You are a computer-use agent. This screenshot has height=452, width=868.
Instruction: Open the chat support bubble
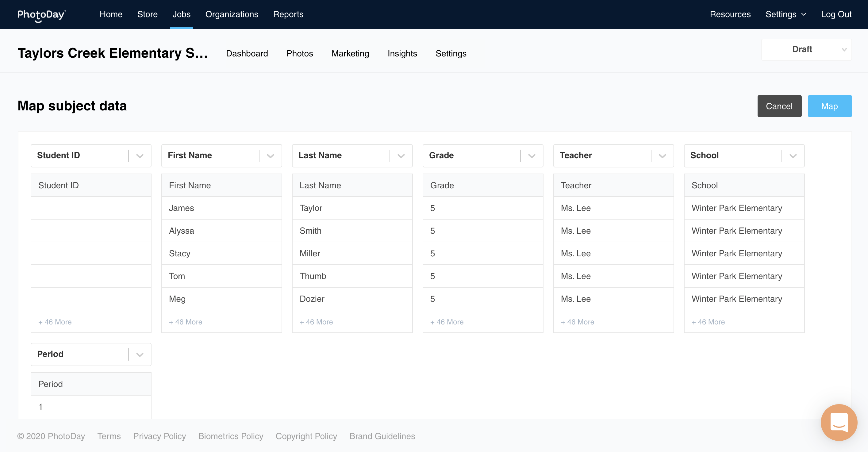pyautogui.click(x=839, y=422)
